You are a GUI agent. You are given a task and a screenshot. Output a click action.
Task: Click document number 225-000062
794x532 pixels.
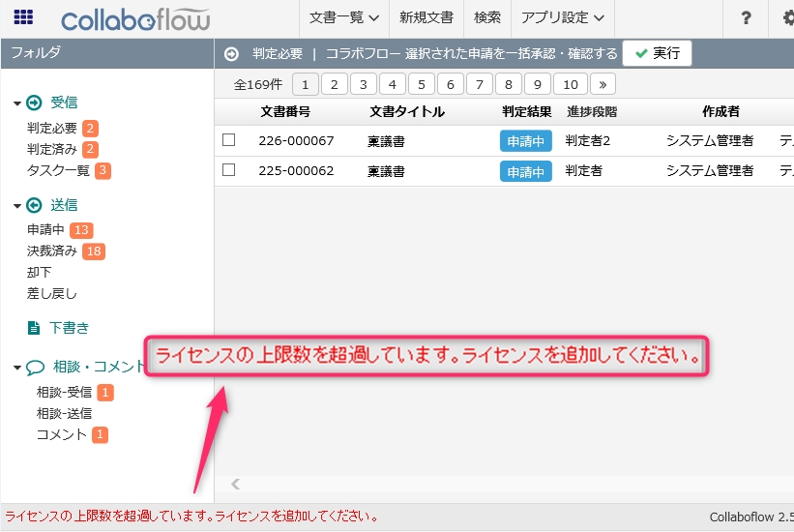pos(296,171)
